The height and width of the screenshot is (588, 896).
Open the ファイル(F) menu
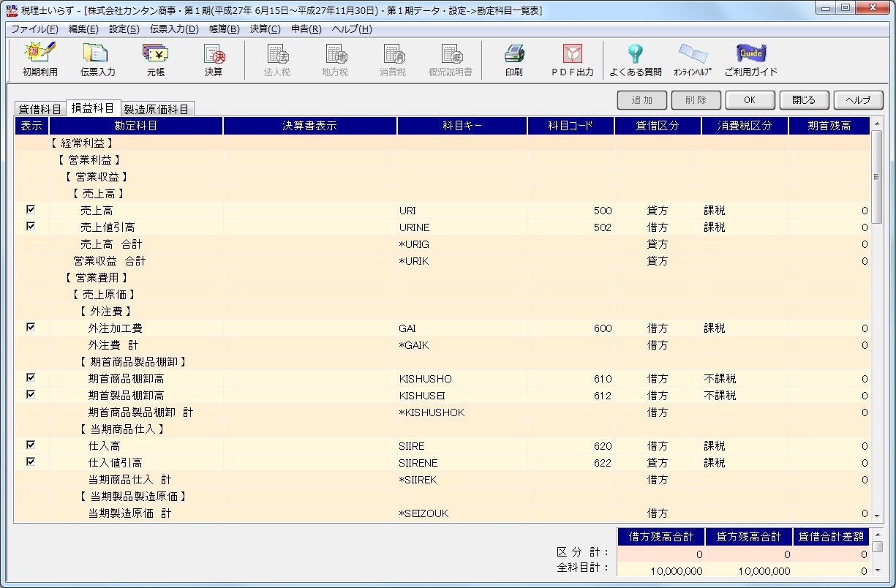point(34,29)
